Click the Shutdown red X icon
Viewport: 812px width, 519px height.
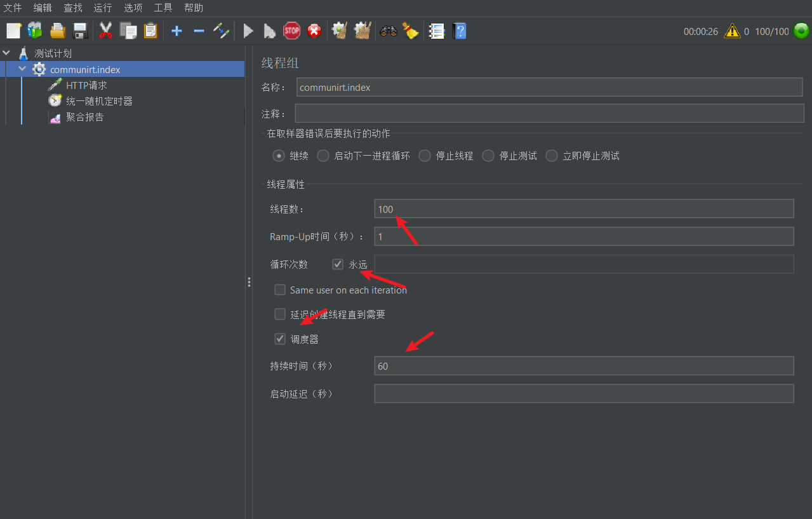314,30
